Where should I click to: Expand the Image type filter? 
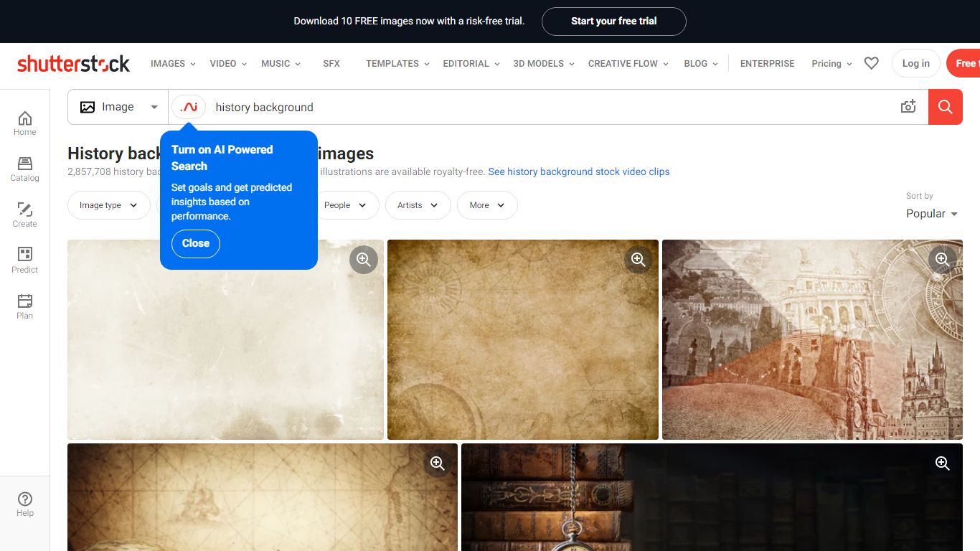tap(109, 205)
